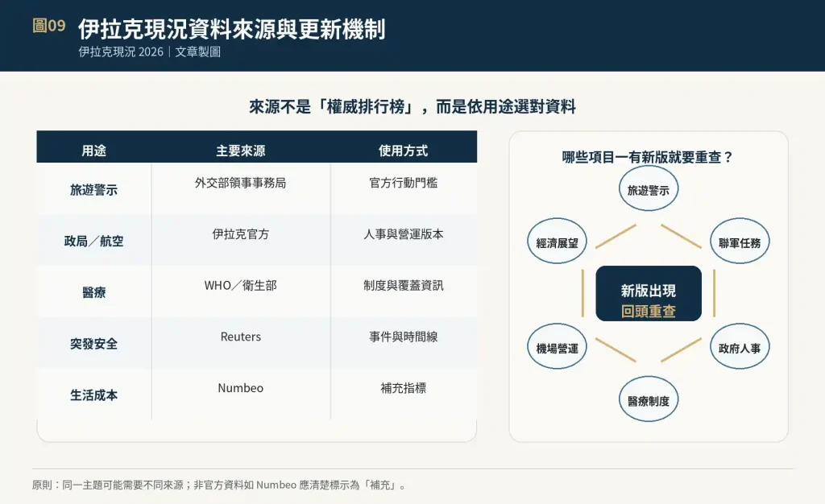Click the 使用方式 column header
This screenshot has width=825, height=504.
403,151
